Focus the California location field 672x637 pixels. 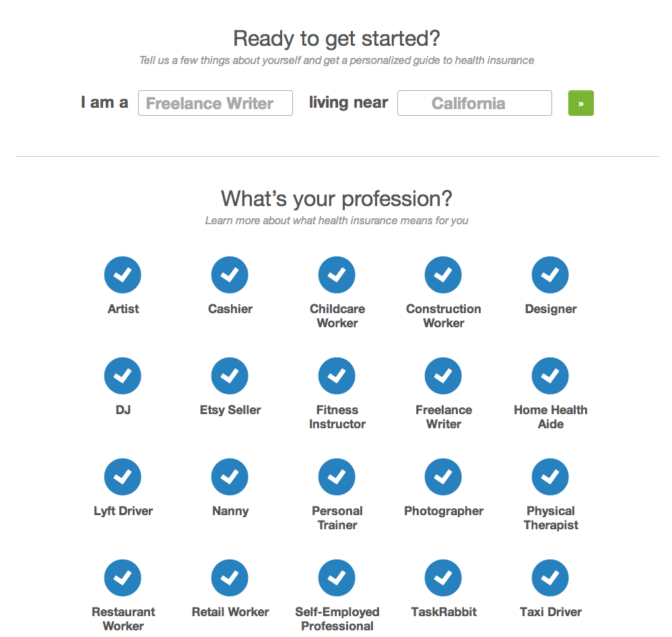coord(475,103)
